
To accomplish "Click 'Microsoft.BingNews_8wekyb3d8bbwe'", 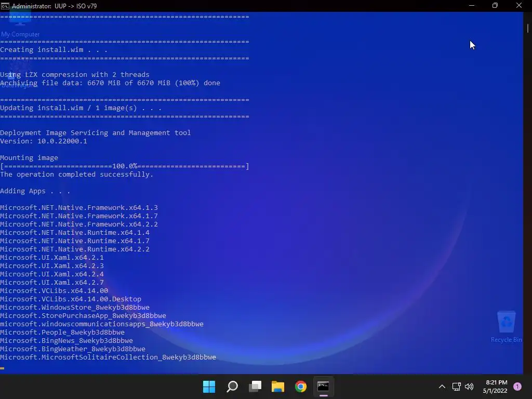I will (66, 341).
